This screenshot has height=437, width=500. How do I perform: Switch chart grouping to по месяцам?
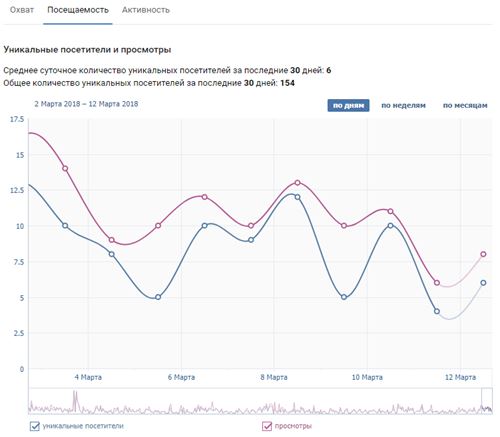[x=465, y=105]
